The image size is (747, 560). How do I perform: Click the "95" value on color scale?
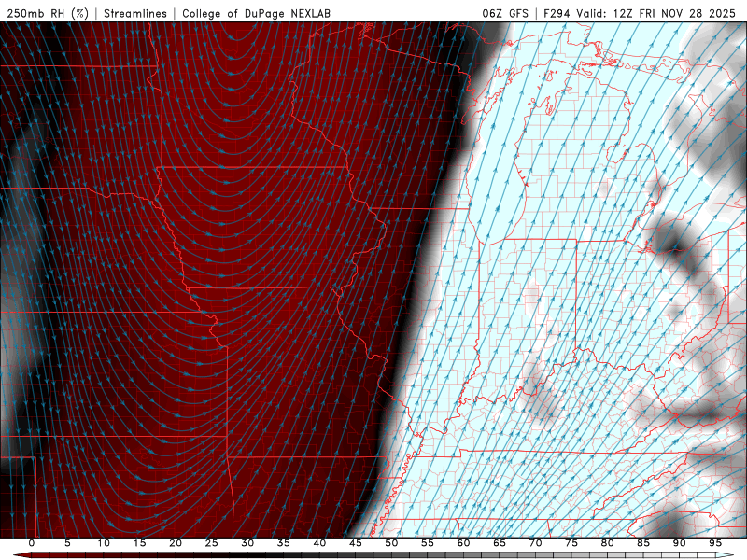[715, 543]
